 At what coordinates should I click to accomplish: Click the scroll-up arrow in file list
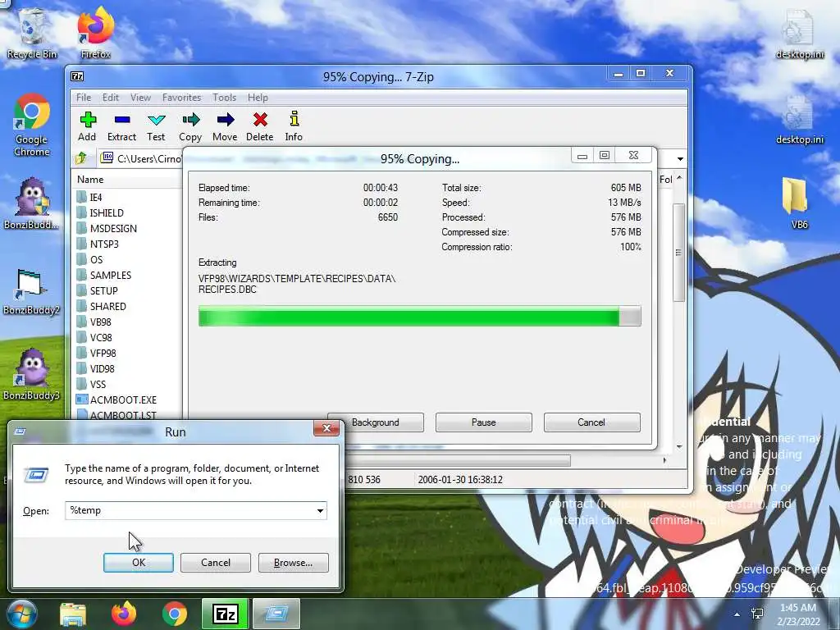point(678,178)
